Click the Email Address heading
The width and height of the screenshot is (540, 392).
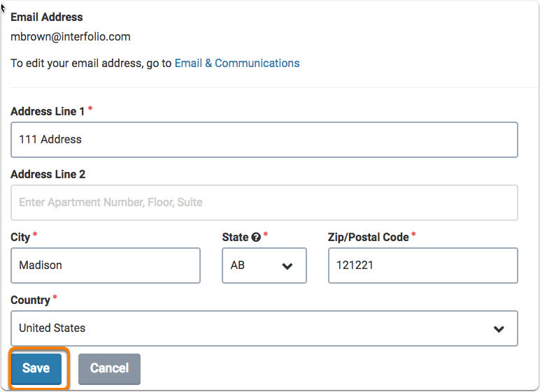[x=46, y=17]
